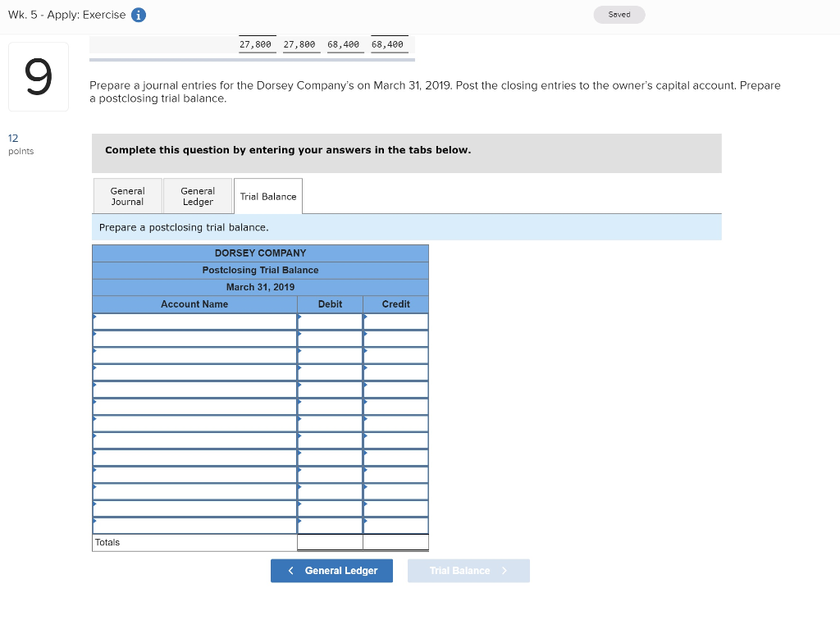Click the Totals row Debit cell
Screen dimensions: 840x620
[x=330, y=542]
